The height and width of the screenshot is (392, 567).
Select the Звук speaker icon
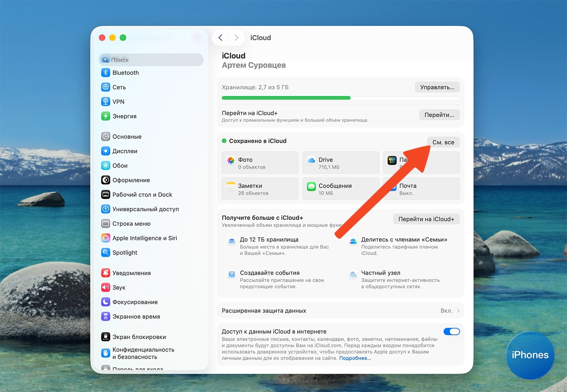105,287
